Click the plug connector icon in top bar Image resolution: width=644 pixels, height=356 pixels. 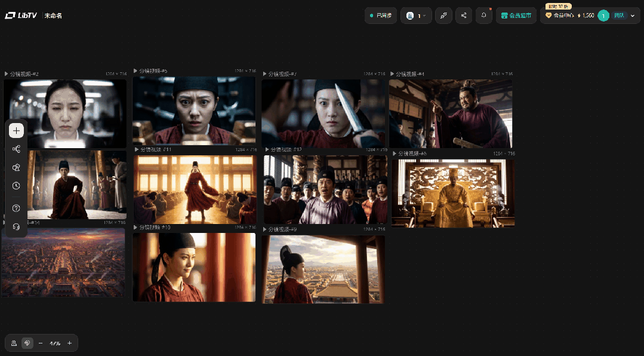[443, 16]
